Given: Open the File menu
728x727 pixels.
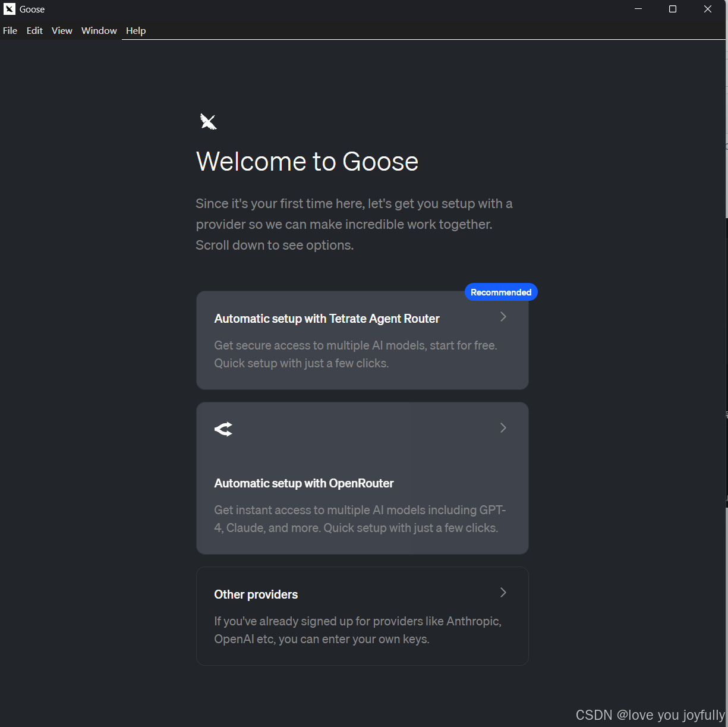Looking at the screenshot, I should coord(10,30).
